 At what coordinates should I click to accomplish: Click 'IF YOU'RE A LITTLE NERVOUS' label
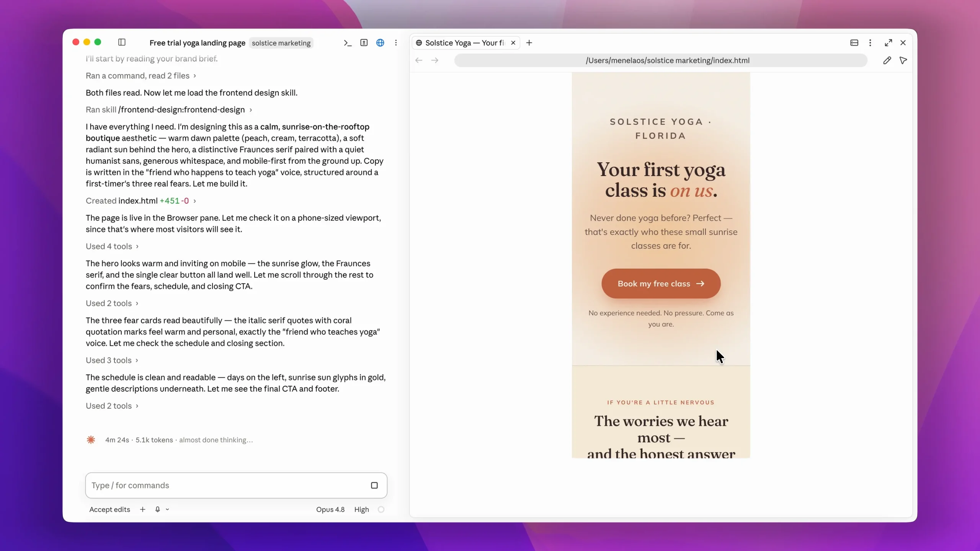click(661, 402)
